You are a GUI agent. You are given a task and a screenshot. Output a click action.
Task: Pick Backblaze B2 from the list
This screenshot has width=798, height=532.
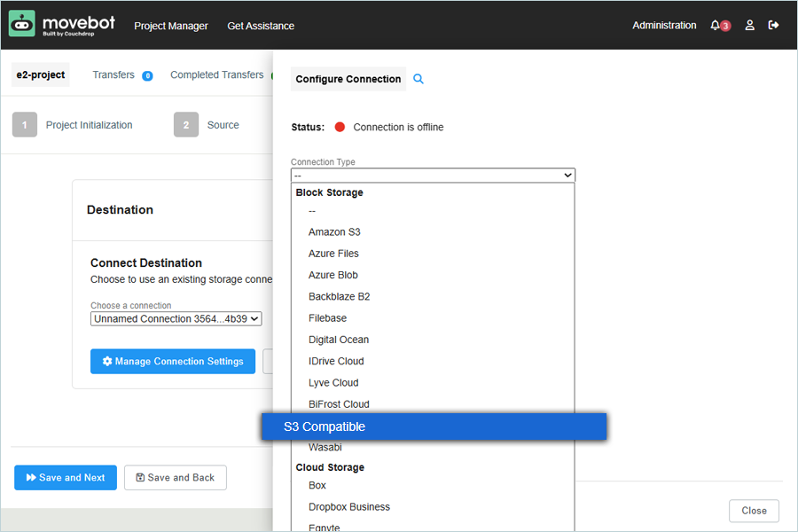339,297
